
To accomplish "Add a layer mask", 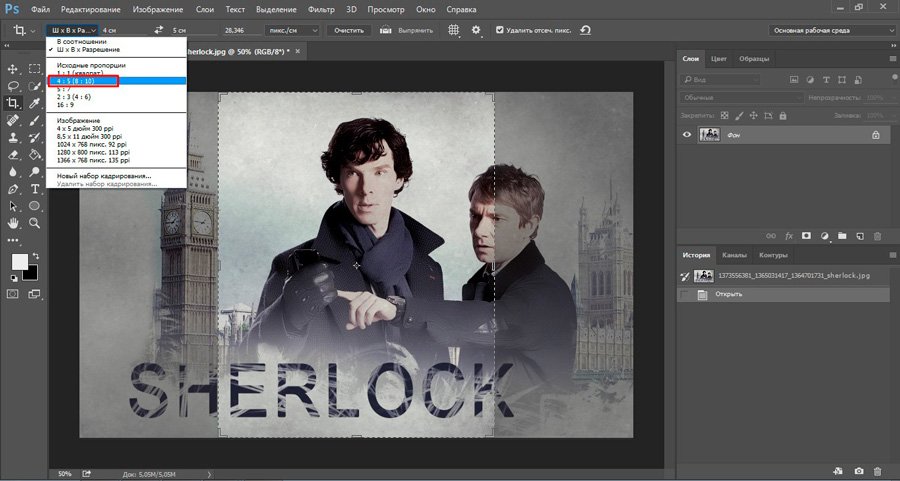I will [x=806, y=236].
